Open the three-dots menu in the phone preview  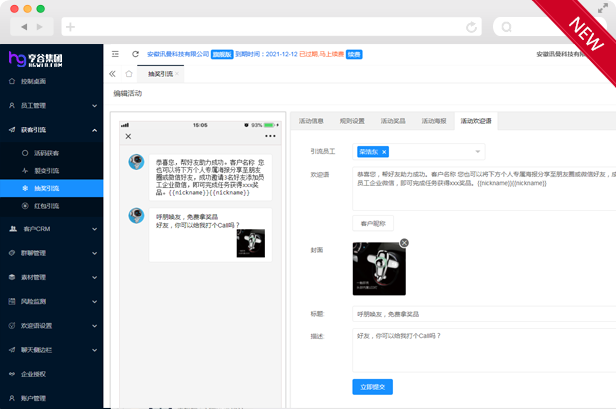[268, 136]
